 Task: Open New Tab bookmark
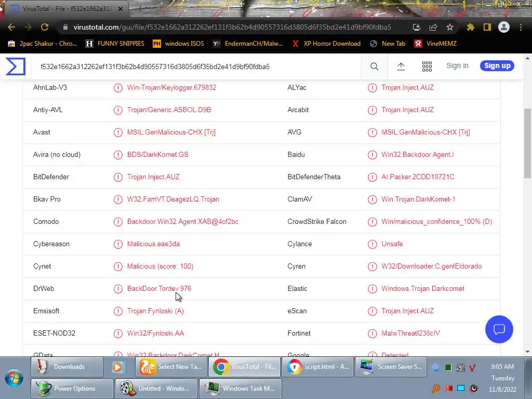pos(388,44)
